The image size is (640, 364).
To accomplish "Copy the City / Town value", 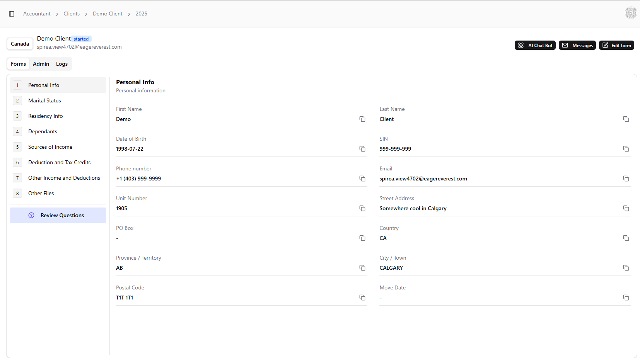I will pos(626,268).
